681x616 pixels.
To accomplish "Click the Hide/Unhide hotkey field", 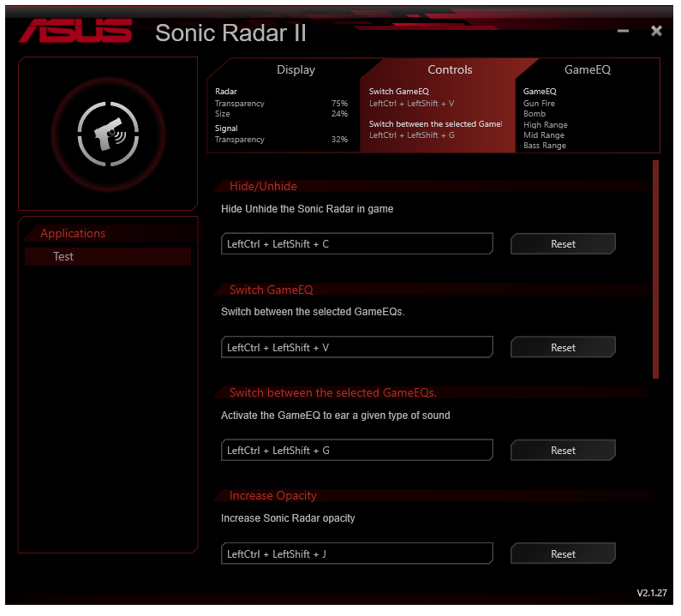I will click(357, 244).
